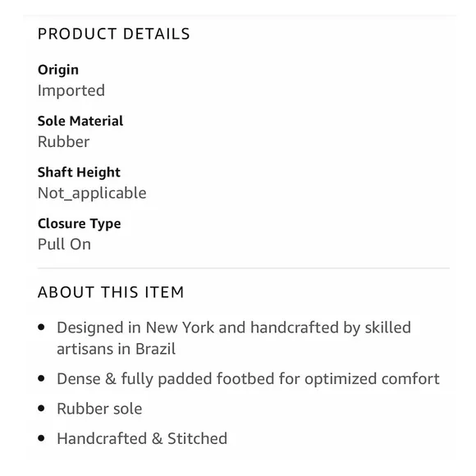Click the Pull On closure value
This screenshot has width=476, height=476.
[x=64, y=244]
